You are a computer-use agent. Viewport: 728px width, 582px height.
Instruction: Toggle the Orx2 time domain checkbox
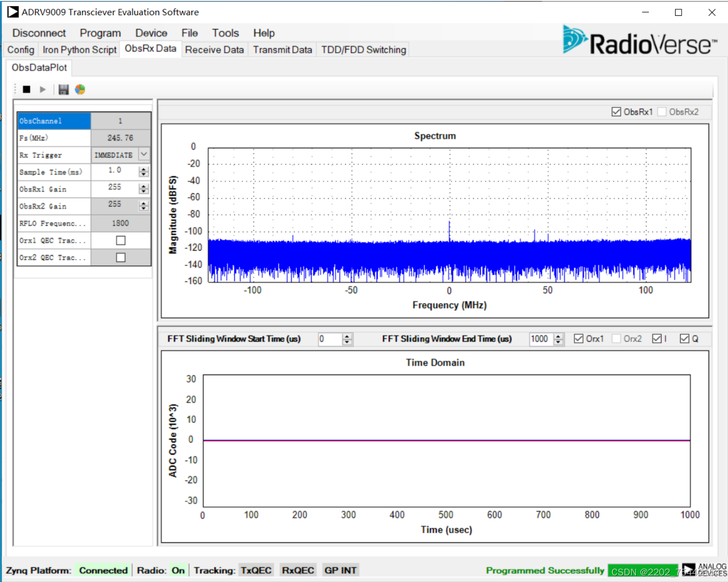[x=616, y=339]
